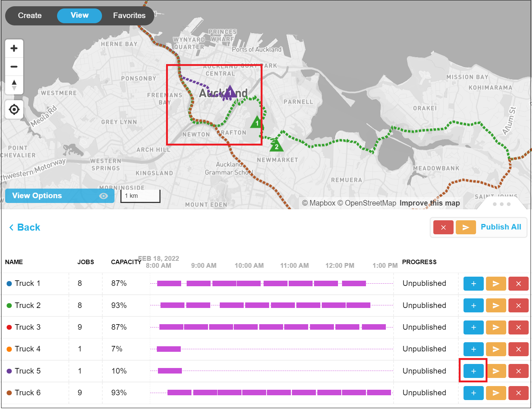Click the red cancel-all X button
This screenshot has width=532, height=410.
click(x=443, y=227)
